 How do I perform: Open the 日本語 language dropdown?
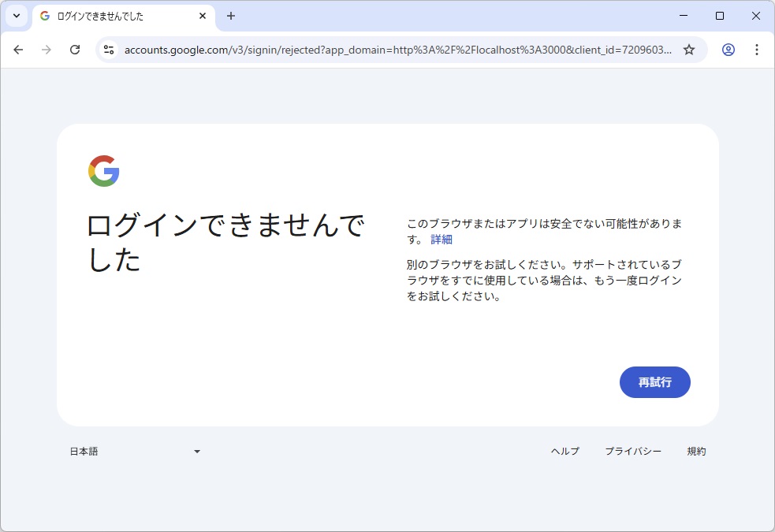pos(135,452)
